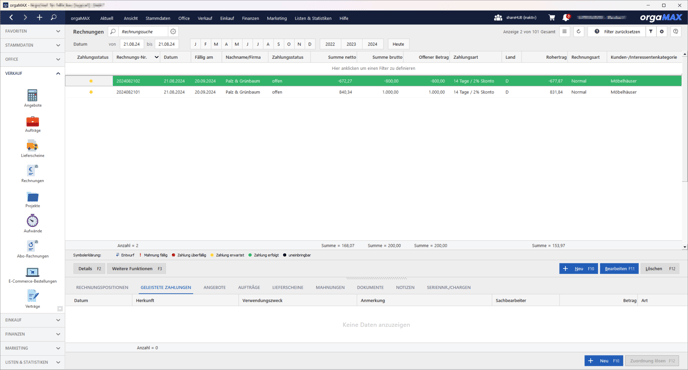Click help icon at top right
Screen dimensions: 688x370
(676, 32)
